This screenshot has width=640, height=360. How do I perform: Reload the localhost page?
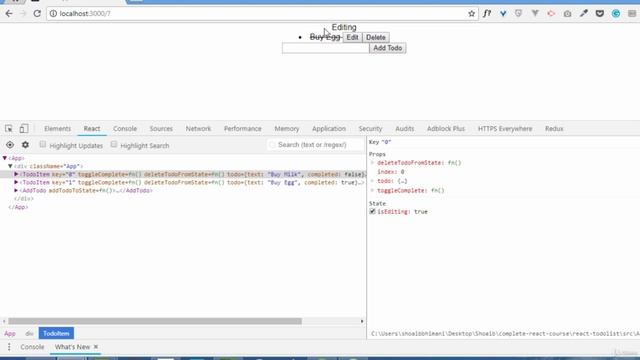(x=37, y=13)
